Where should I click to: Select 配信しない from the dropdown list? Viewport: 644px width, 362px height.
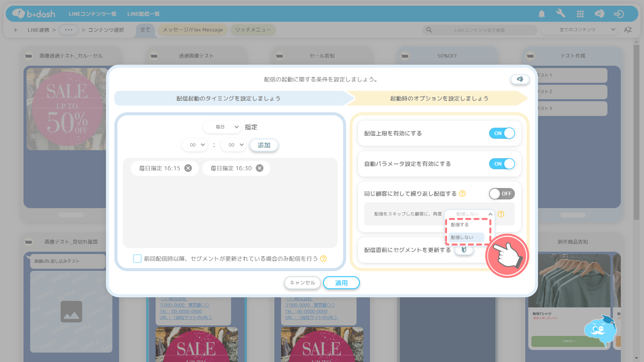(x=466, y=237)
